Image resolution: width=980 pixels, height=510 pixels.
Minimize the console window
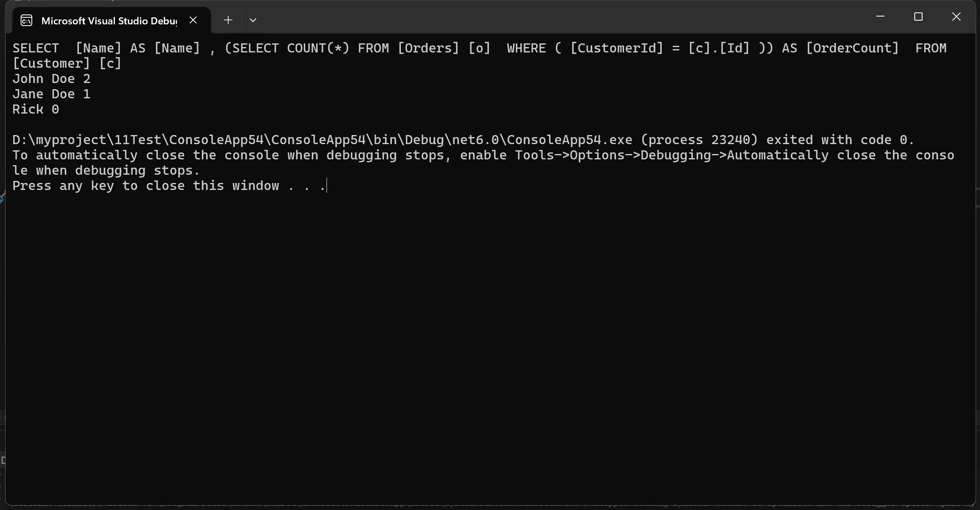[x=880, y=17]
